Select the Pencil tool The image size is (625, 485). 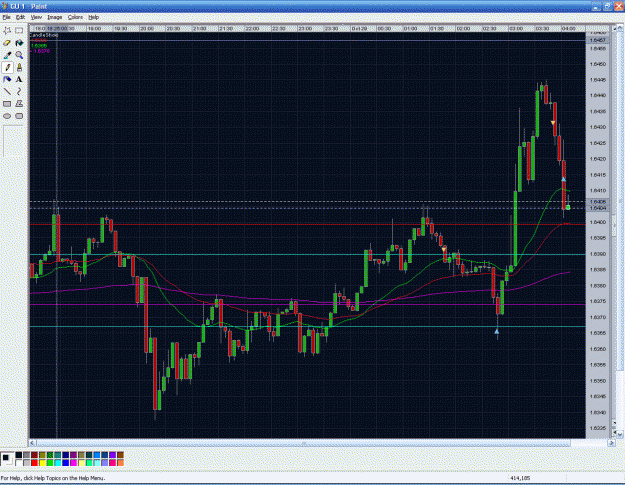[x=7, y=67]
